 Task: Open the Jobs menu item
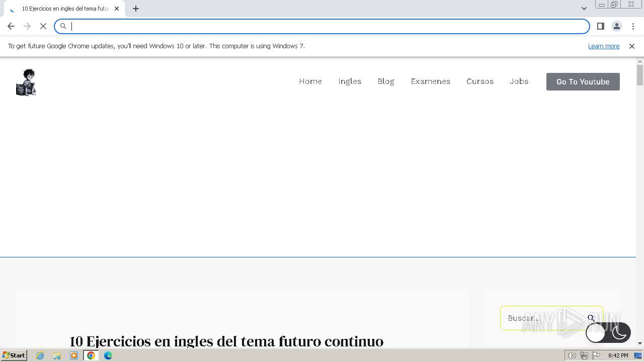(x=519, y=81)
